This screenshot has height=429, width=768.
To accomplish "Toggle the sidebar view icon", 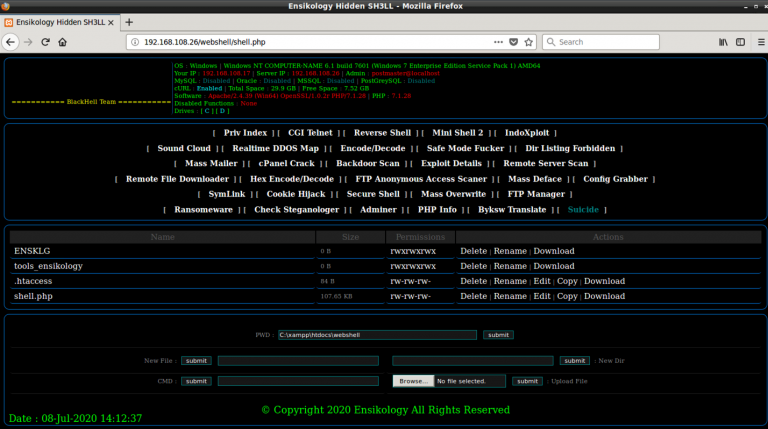I will tap(738, 42).
